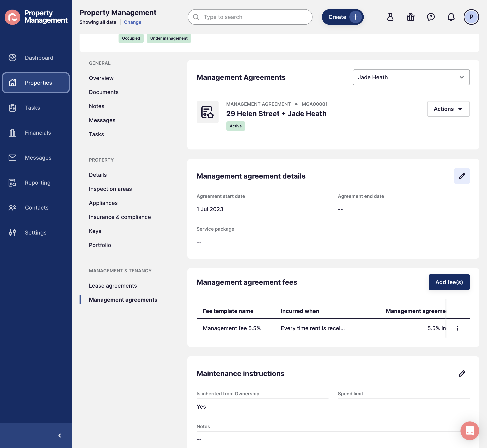487x448 pixels.
Task: Open Tasks under the General section
Action: 96,134
